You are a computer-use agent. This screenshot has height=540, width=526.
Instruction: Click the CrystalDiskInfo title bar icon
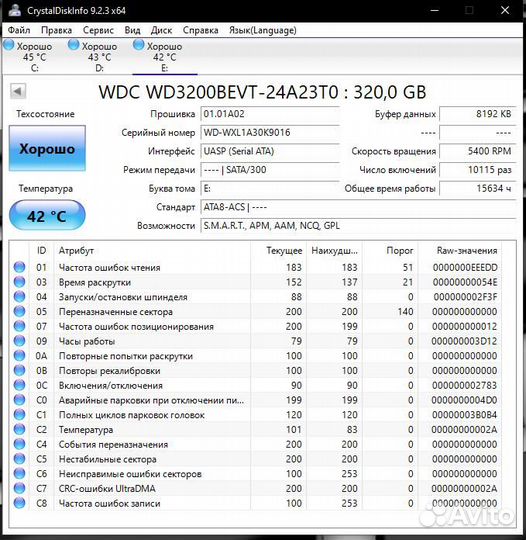pos(15,10)
